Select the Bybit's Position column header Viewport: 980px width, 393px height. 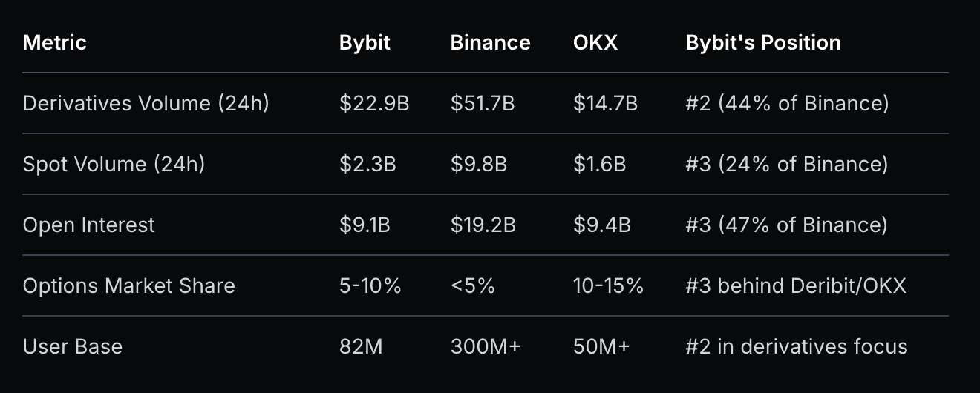pyautogui.click(x=762, y=43)
